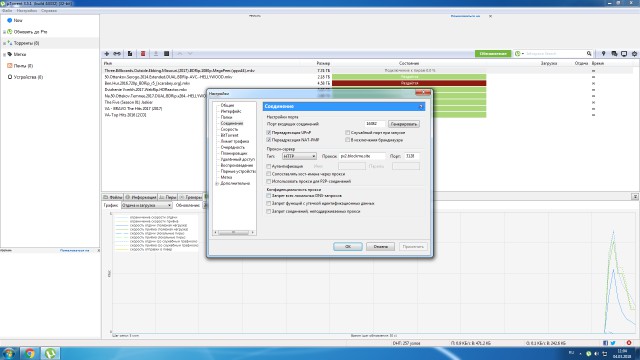Click the create new torrent file icon

(130, 53)
